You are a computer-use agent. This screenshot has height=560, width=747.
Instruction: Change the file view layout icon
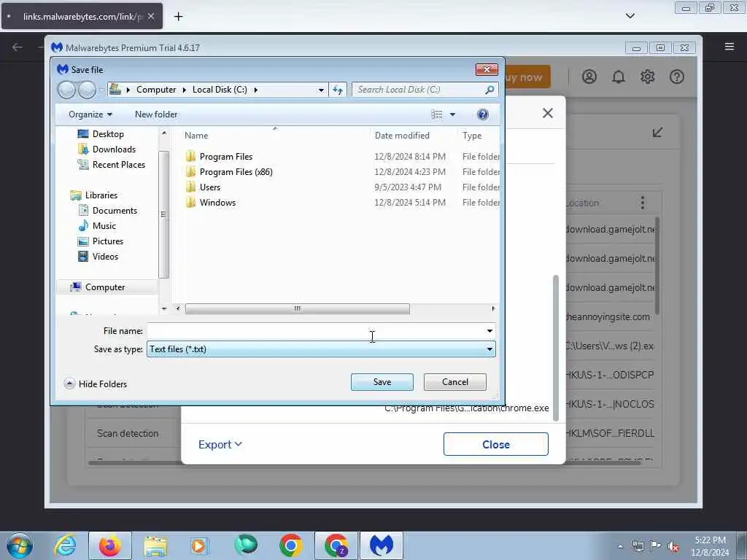(x=436, y=114)
